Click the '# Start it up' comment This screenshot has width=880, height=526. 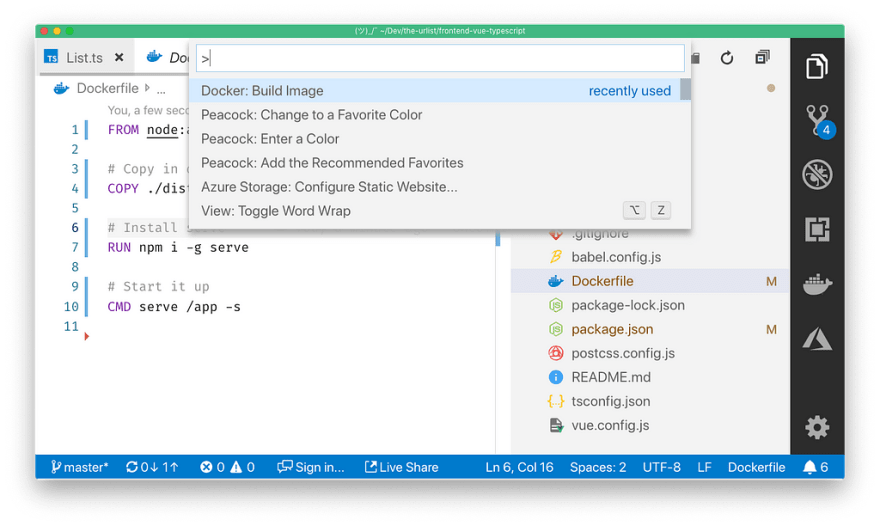pos(158,287)
